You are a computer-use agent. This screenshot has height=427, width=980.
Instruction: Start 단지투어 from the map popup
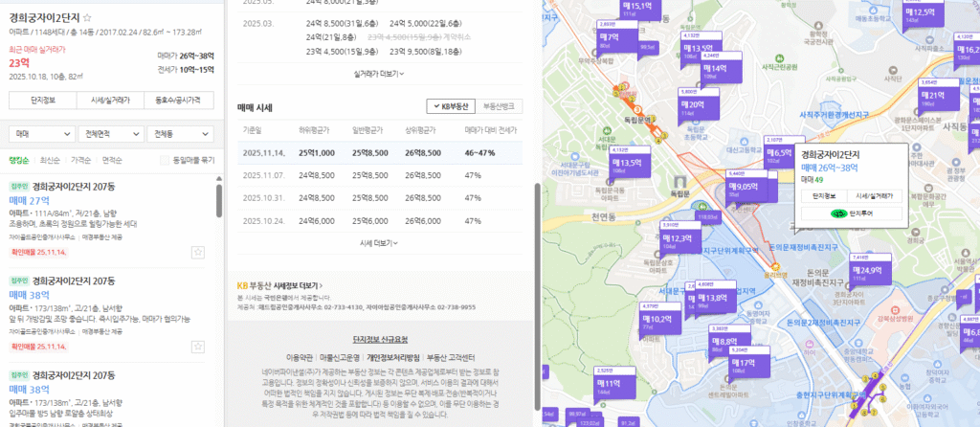click(851, 213)
